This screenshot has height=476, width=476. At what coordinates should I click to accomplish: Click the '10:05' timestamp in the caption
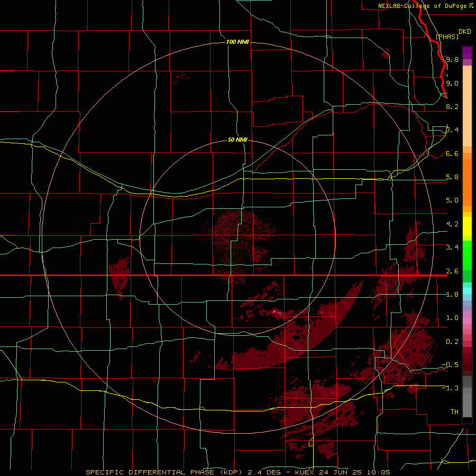tap(380, 472)
